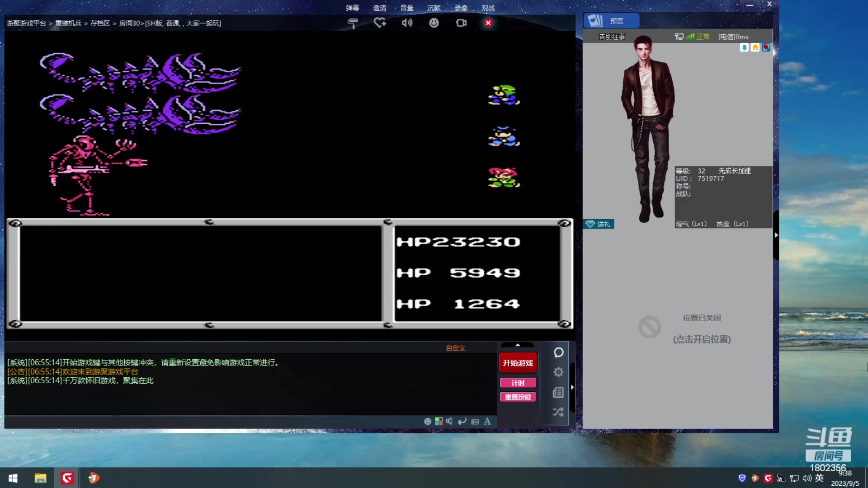Open the 弹幕 menu item

point(353,8)
